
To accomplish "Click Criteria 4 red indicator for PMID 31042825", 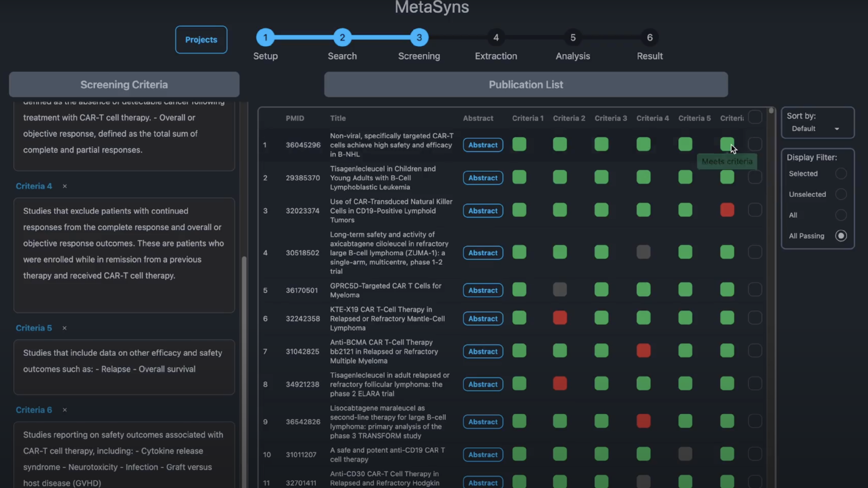I will 643,351.
